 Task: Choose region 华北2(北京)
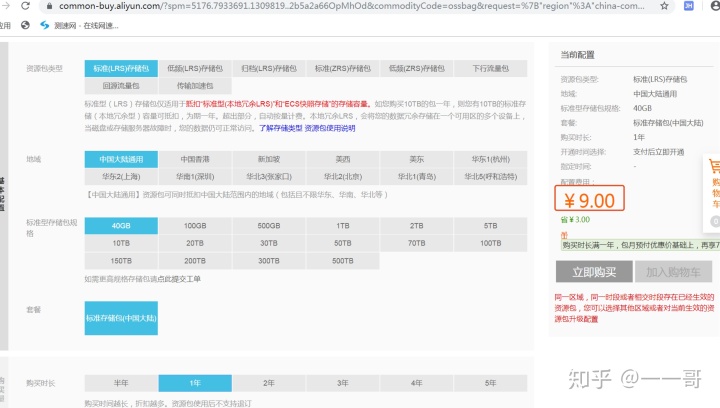pyautogui.click(x=343, y=177)
